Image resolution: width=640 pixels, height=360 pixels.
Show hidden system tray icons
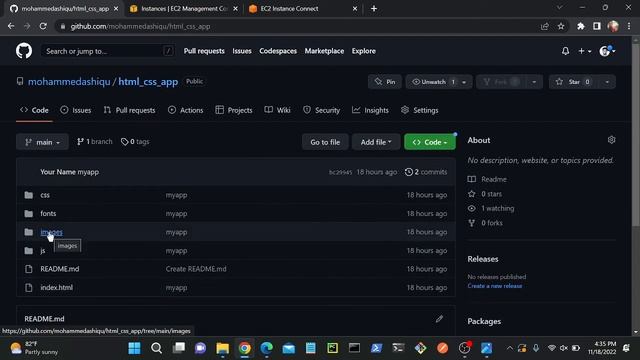509,348
